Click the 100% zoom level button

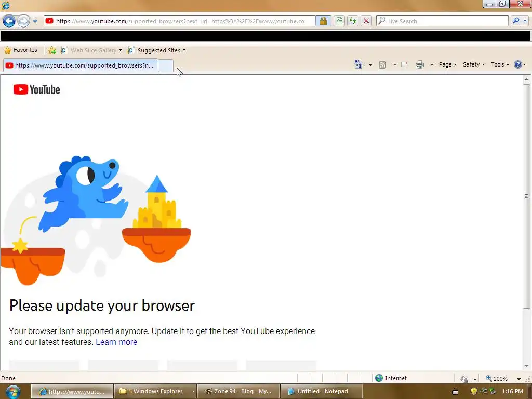[497, 378]
